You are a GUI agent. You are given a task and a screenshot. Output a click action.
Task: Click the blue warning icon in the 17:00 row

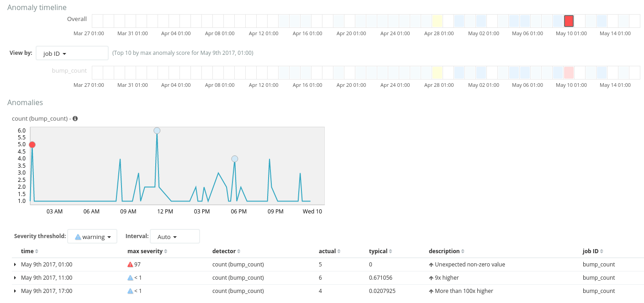click(130, 291)
